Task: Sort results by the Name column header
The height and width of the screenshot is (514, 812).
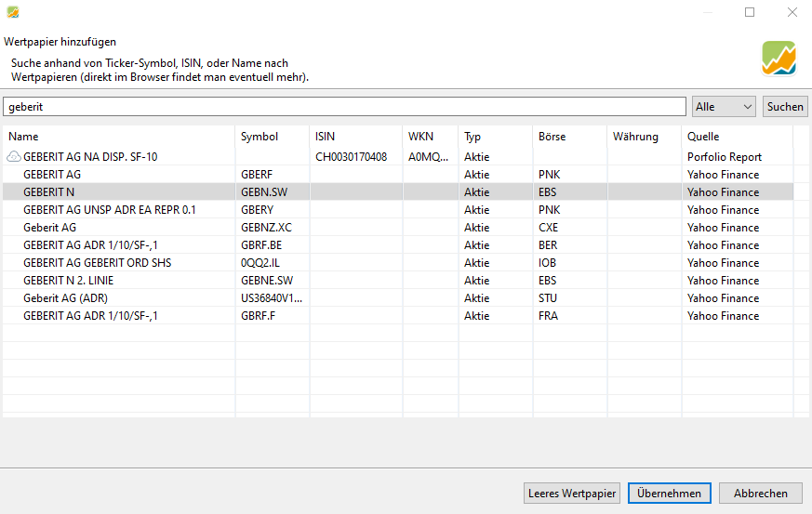Action: point(118,137)
